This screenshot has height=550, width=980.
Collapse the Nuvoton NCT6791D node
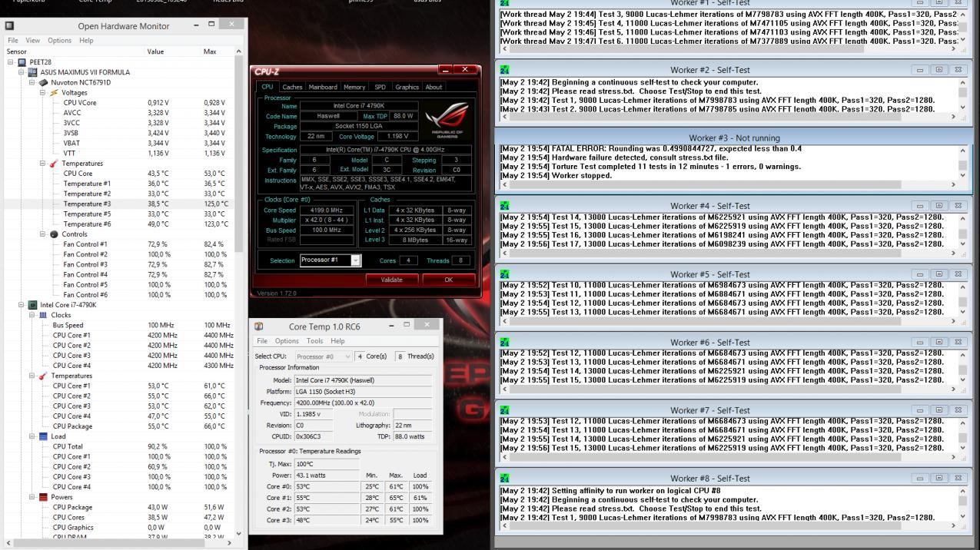click(32, 82)
